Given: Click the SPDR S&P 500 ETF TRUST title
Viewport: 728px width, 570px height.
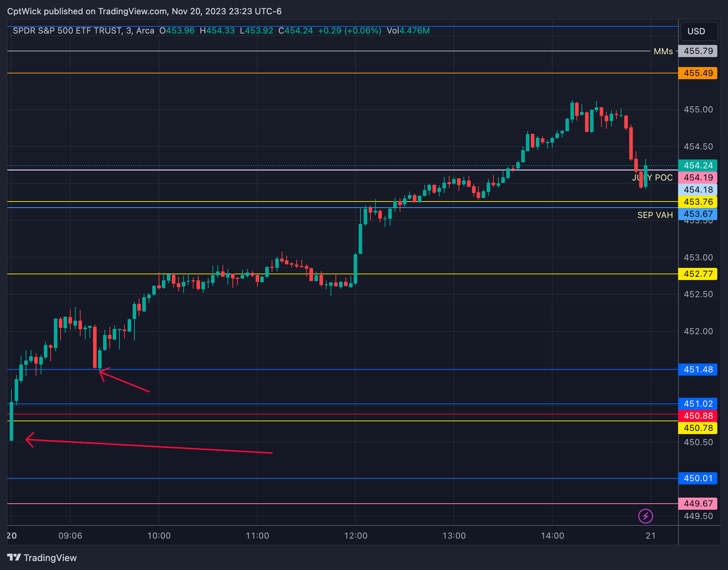Looking at the screenshot, I should click(x=67, y=31).
